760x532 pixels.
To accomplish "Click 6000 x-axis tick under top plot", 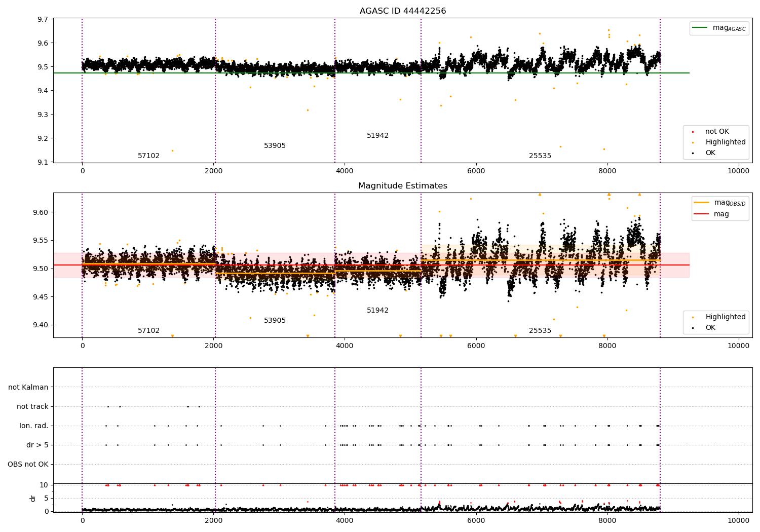I will click(x=476, y=171).
